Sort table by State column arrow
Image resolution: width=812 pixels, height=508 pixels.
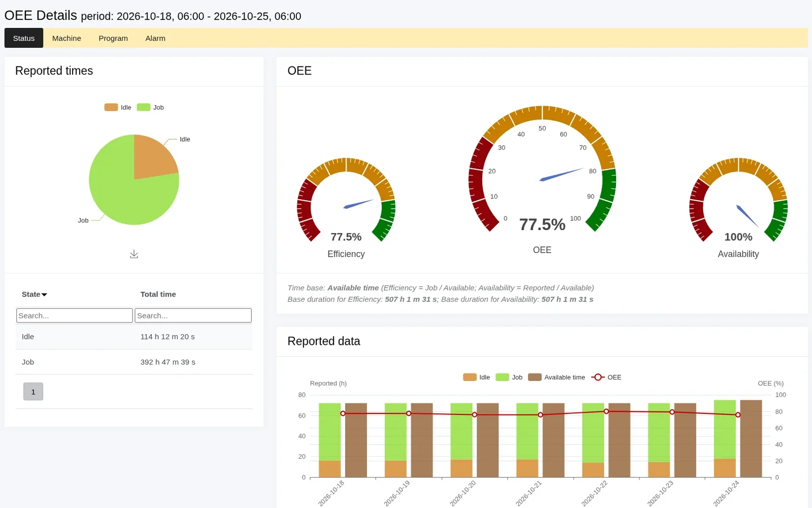pyautogui.click(x=44, y=295)
